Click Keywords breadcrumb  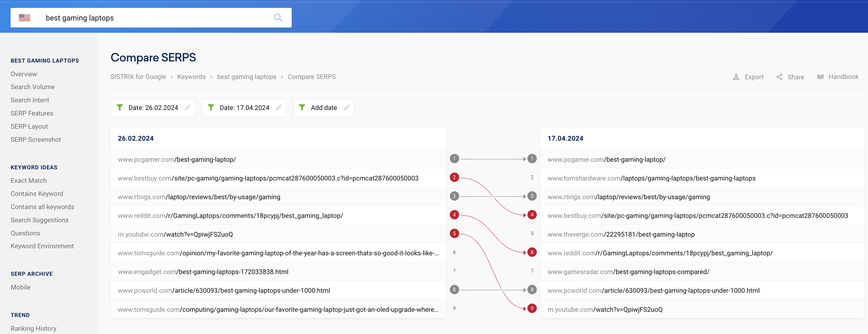[192, 77]
